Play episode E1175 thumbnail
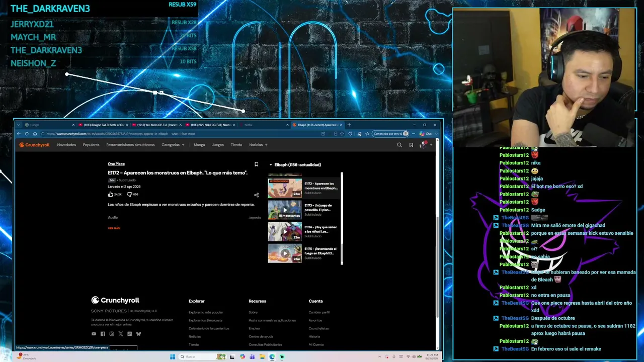The height and width of the screenshot is (362, 644). [x=285, y=253]
